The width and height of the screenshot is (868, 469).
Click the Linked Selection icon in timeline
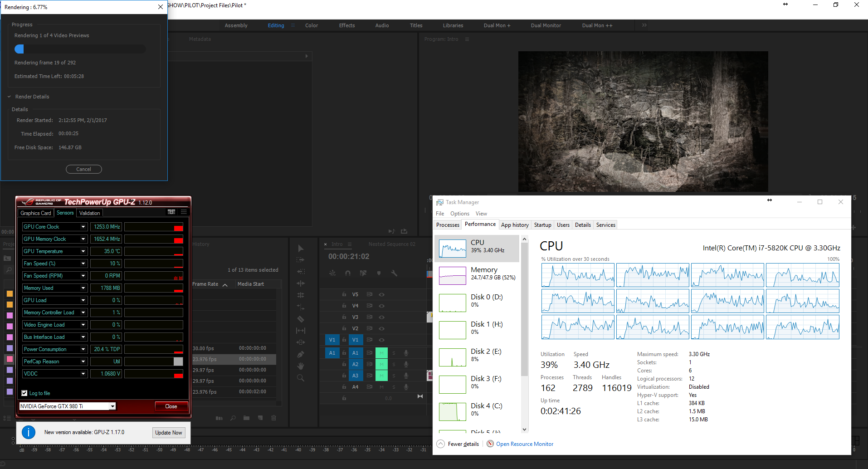(x=363, y=273)
